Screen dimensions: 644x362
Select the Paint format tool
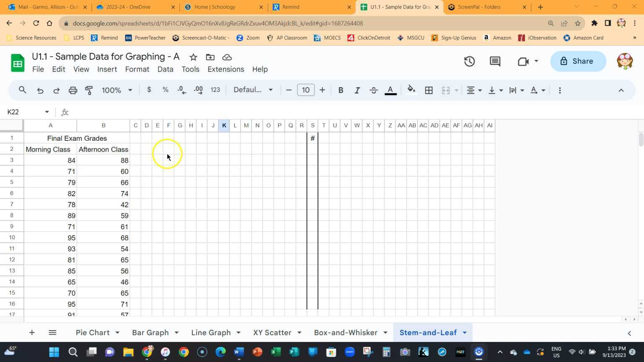click(89, 90)
